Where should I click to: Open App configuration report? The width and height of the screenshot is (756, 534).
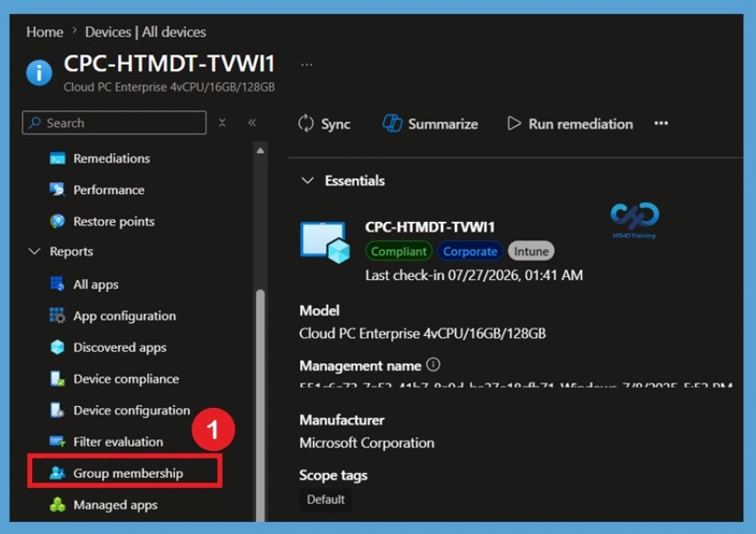(124, 316)
